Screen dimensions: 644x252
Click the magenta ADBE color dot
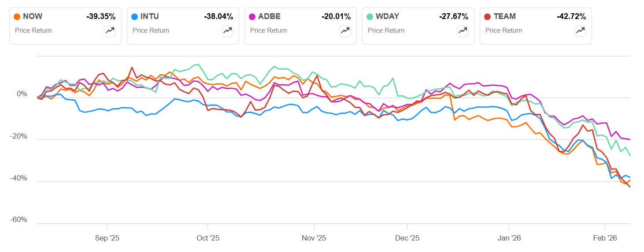pos(252,17)
